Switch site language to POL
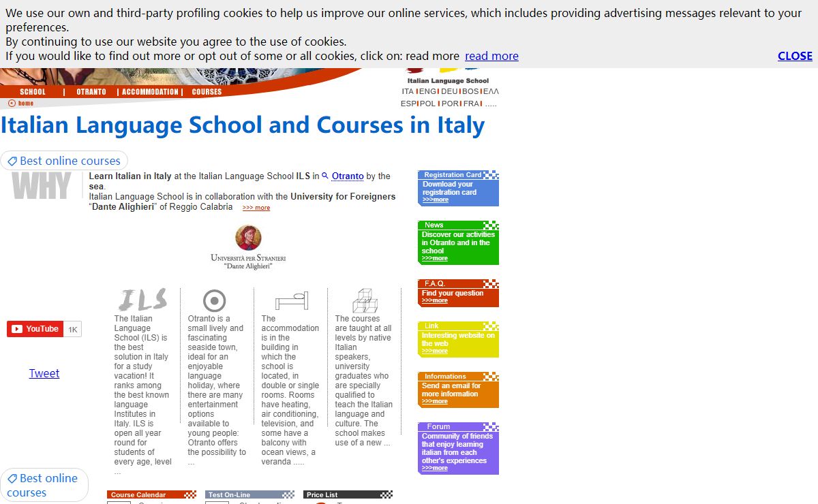 point(428,104)
